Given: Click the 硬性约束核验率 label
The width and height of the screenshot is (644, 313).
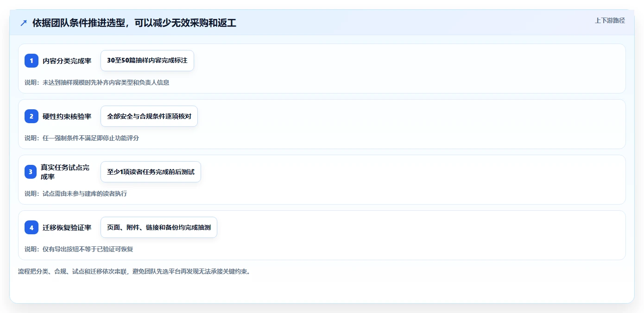Looking at the screenshot, I should pos(67,116).
